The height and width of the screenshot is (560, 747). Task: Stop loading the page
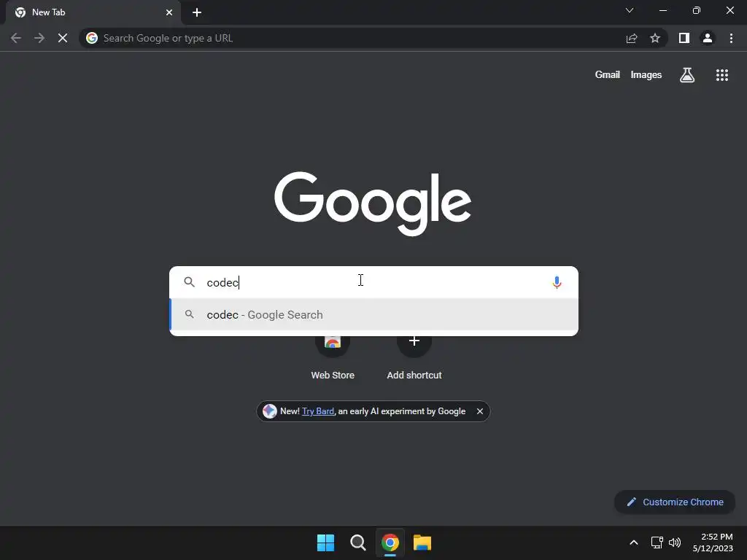[x=63, y=38]
